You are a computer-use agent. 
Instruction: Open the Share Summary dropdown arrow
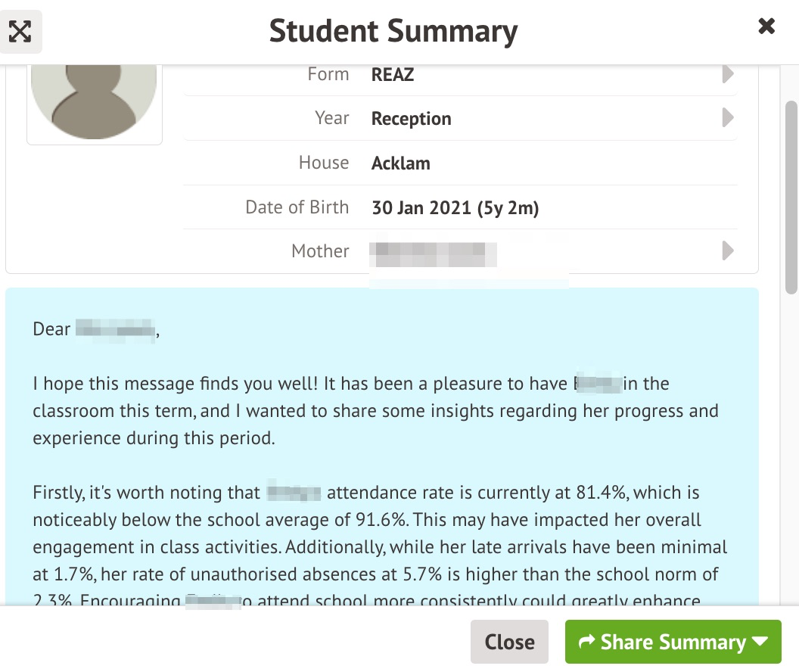click(761, 642)
